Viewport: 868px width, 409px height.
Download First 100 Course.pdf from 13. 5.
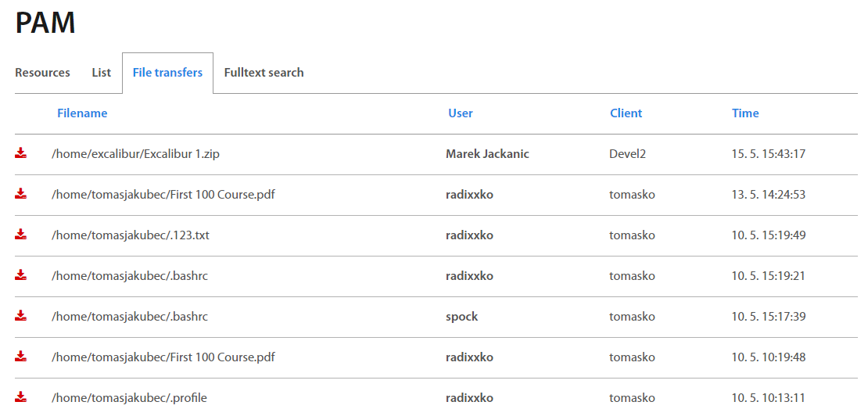coord(21,195)
